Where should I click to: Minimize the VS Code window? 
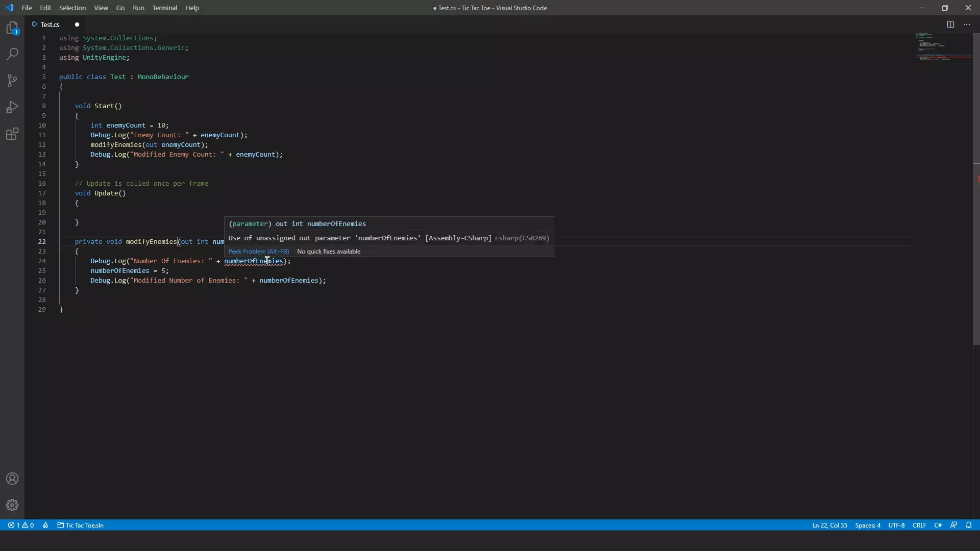click(921, 8)
